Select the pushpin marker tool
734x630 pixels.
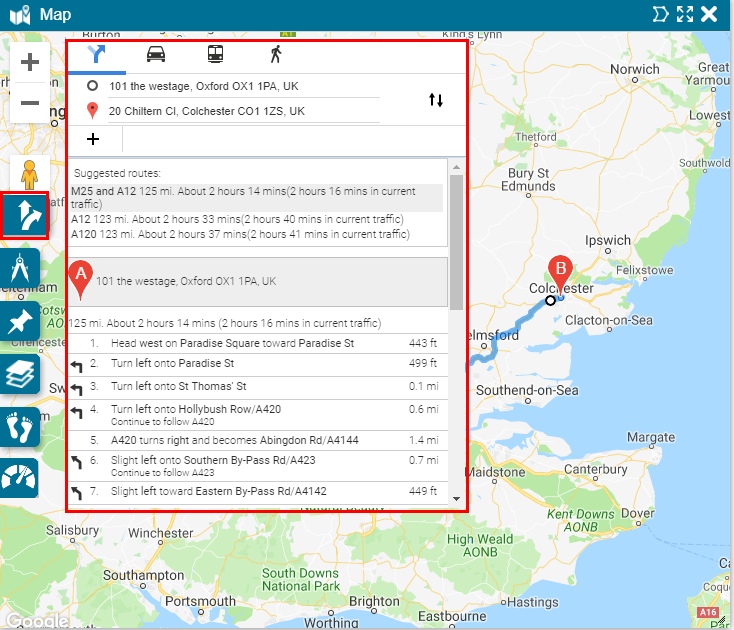(x=20, y=322)
